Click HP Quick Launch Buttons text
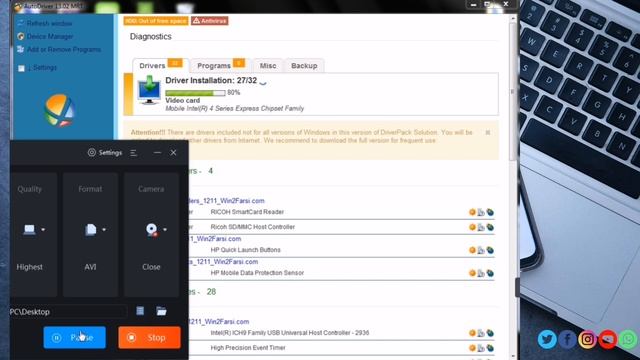The image size is (640, 360). (246, 250)
